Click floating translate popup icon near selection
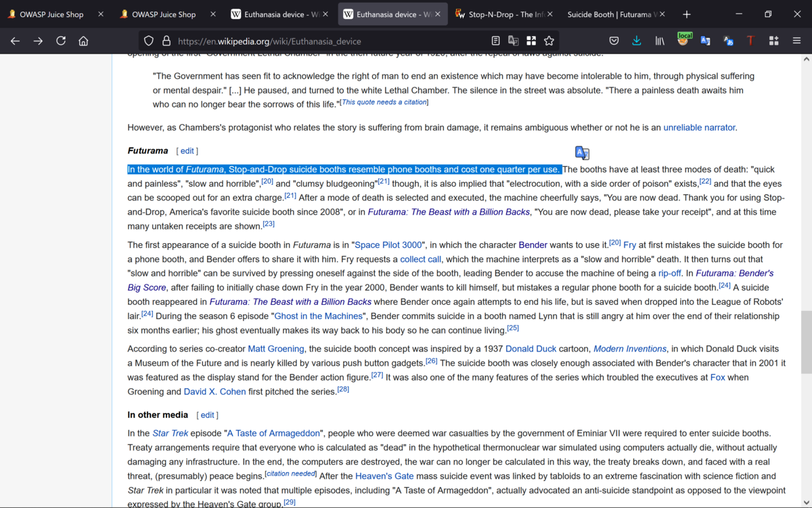The image size is (812, 508). (582, 153)
